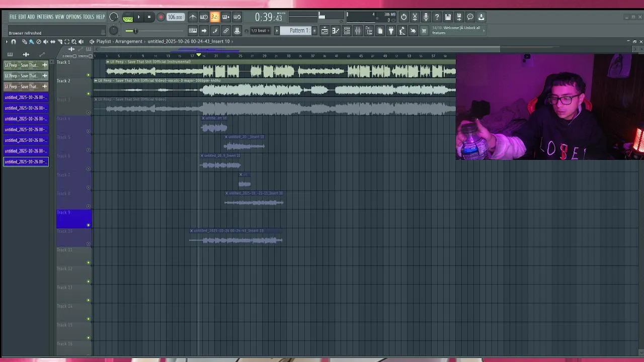
Task: Open the Playlist view icon
Action: tap(325, 31)
